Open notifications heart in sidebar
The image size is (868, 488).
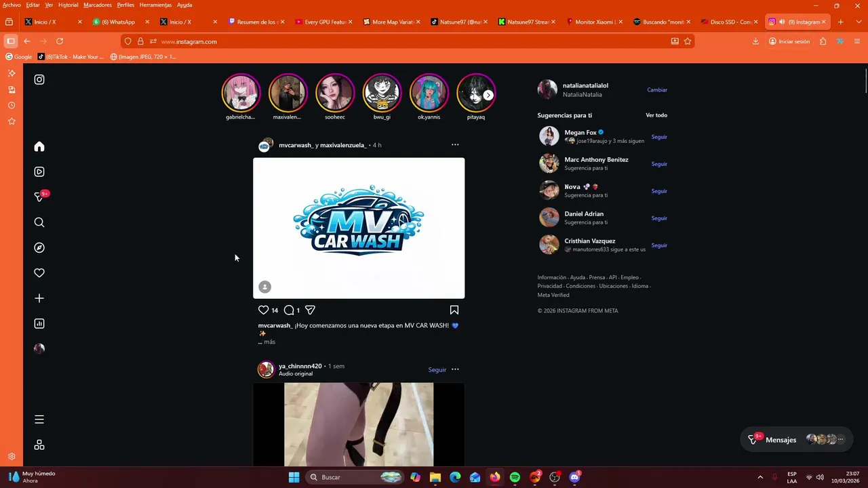pos(39,273)
